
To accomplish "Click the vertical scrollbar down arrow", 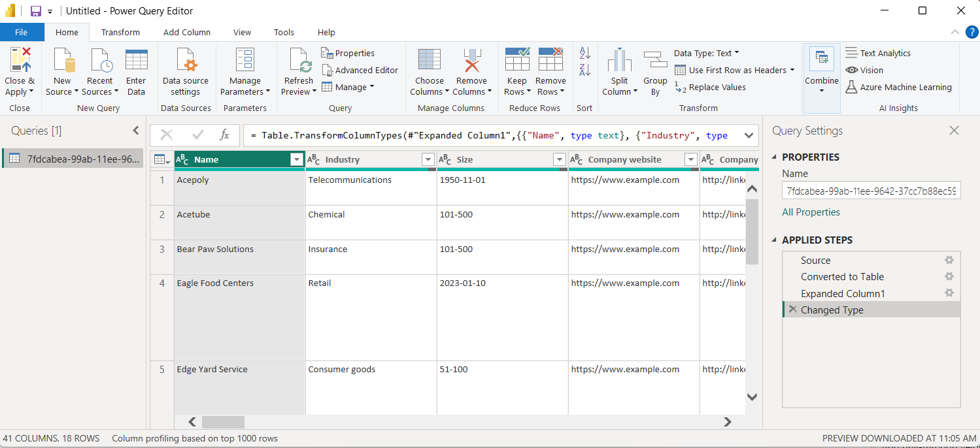I will [x=752, y=396].
